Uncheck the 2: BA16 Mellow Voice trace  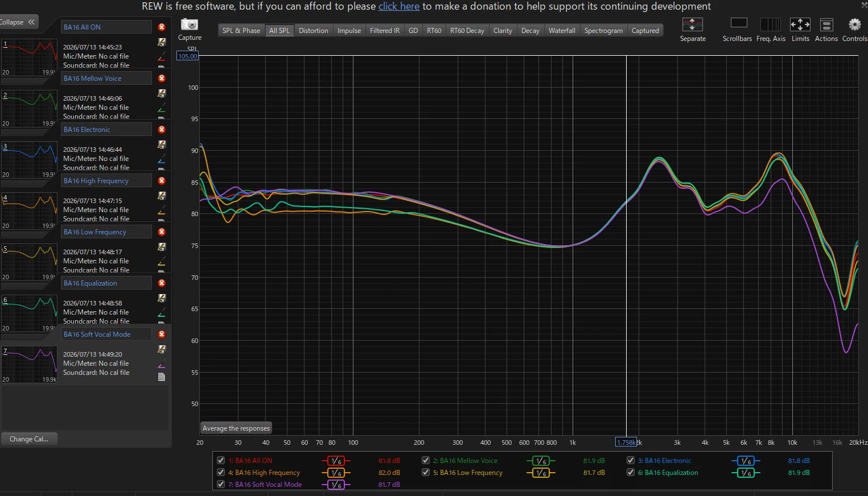pos(426,460)
